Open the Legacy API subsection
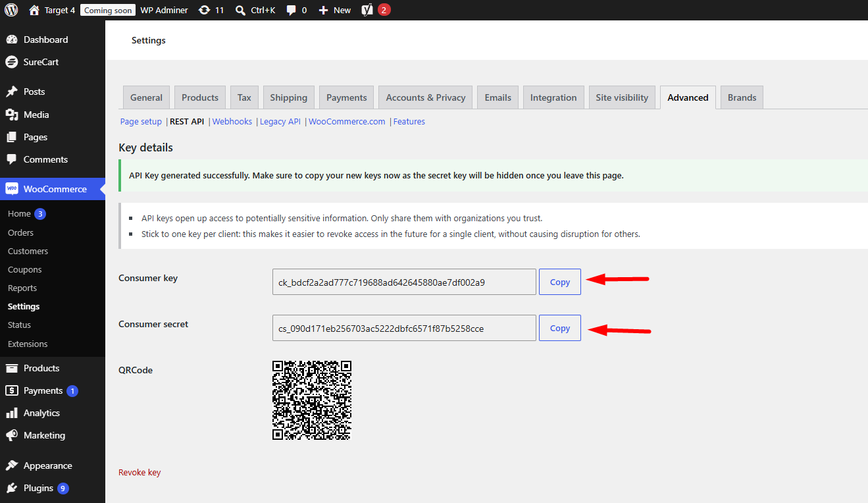This screenshot has width=868, height=503. click(280, 122)
